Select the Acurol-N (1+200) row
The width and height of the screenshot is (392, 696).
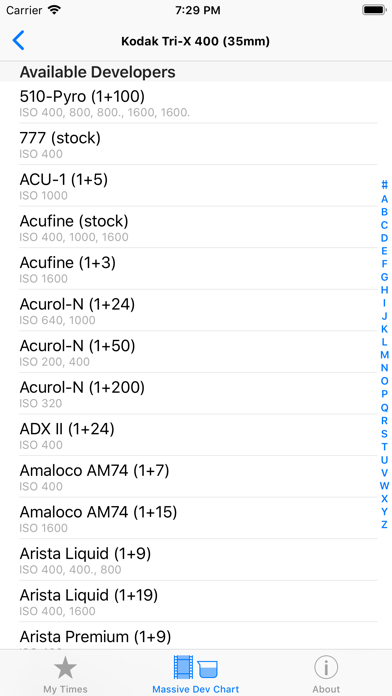click(196, 393)
